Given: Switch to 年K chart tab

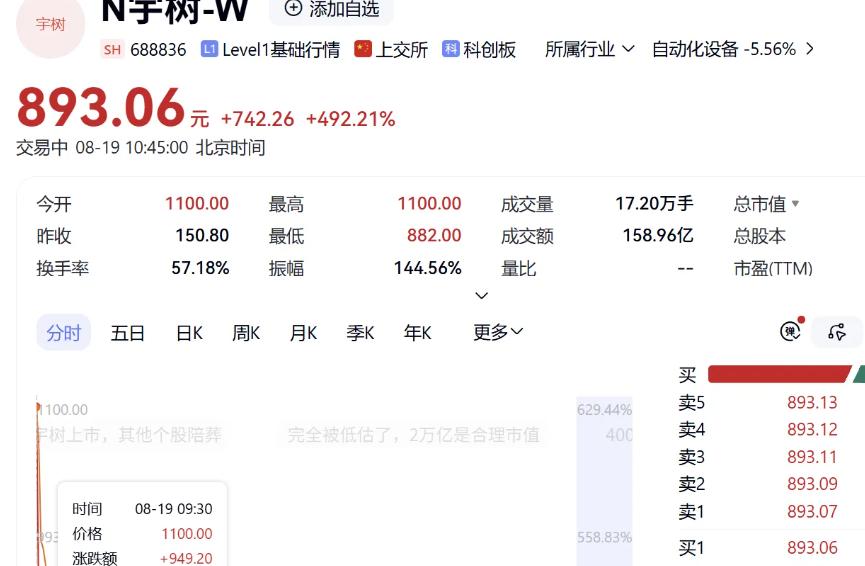Looking at the screenshot, I should pyautogui.click(x=417, y=333).
